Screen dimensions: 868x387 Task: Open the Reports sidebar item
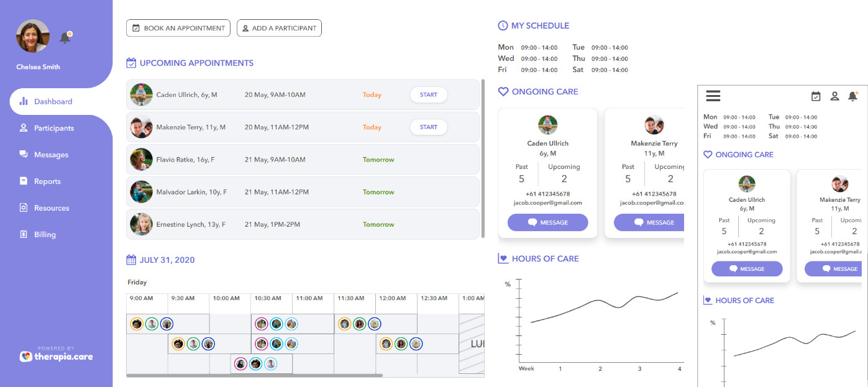(47, 181)
